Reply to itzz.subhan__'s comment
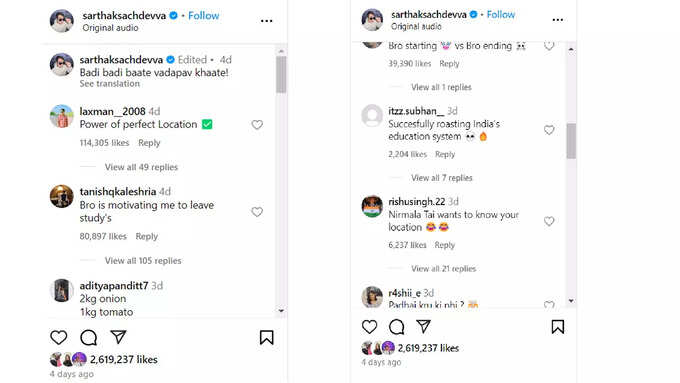Image resolution: width=680 pixels, height=383 pixels. coord(445,154)
